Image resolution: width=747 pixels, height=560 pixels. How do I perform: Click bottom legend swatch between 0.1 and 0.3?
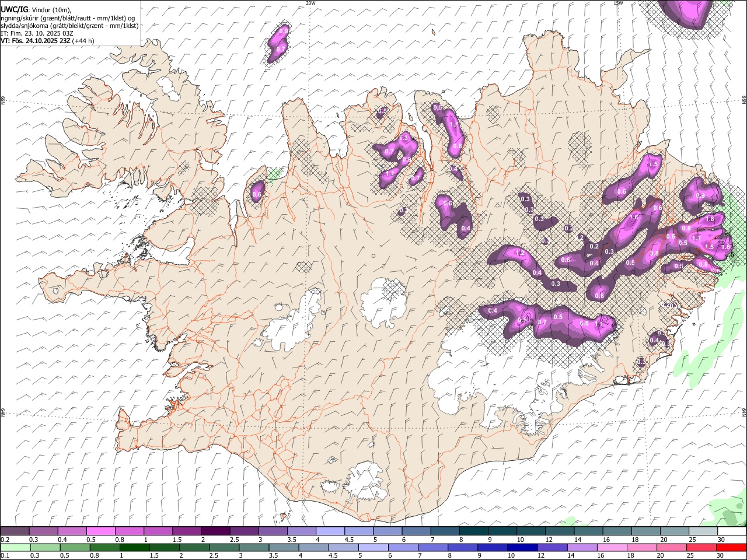click(15, 547)
